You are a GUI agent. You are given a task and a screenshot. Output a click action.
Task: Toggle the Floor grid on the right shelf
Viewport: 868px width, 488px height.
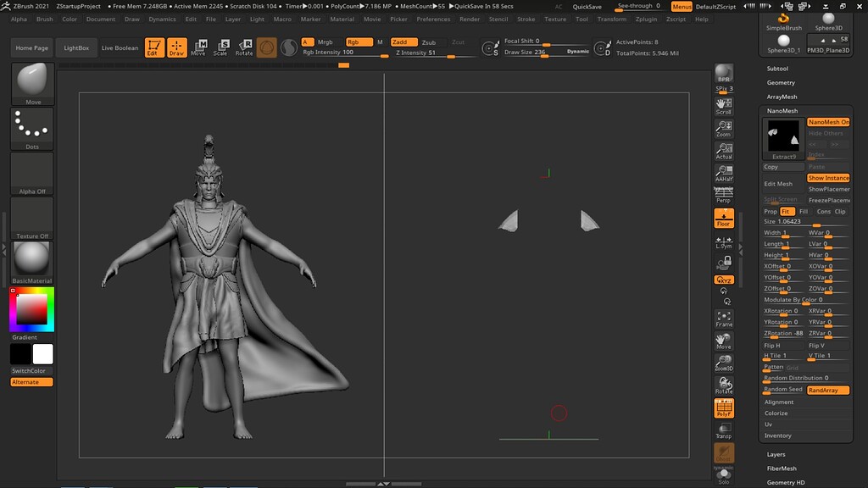(724, 219)
